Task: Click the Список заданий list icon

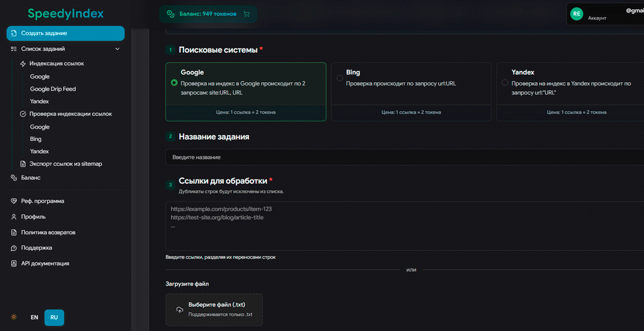Action: click(14, 49)
